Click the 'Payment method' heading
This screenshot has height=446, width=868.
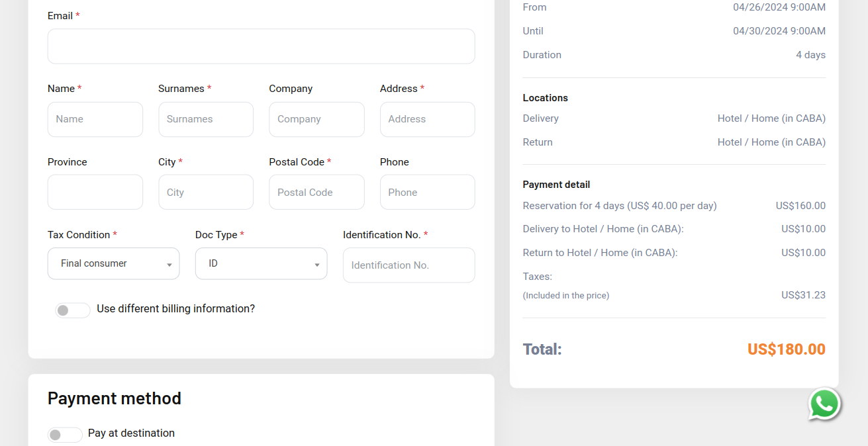(115, 398)
